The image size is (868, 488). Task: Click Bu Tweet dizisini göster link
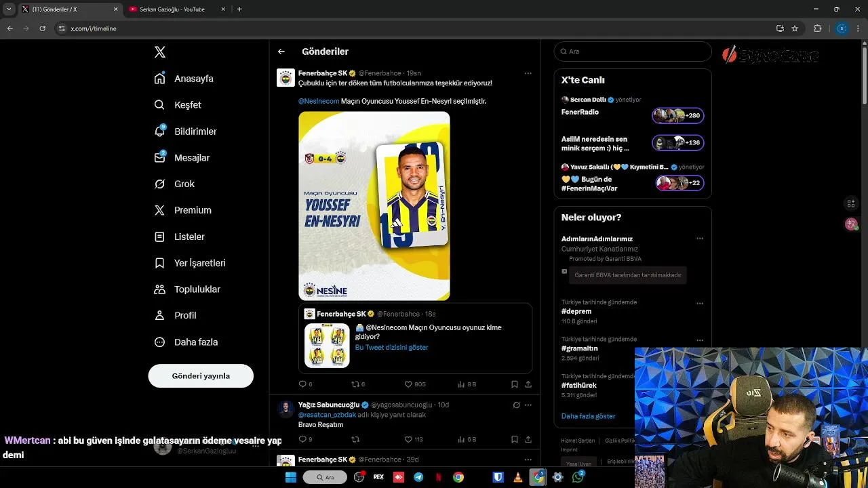(x=391, y=348)
